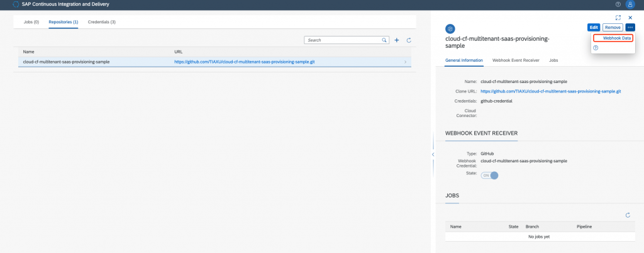
Task: Open the more actions ellipsis button
Action: tap(630, 28)
